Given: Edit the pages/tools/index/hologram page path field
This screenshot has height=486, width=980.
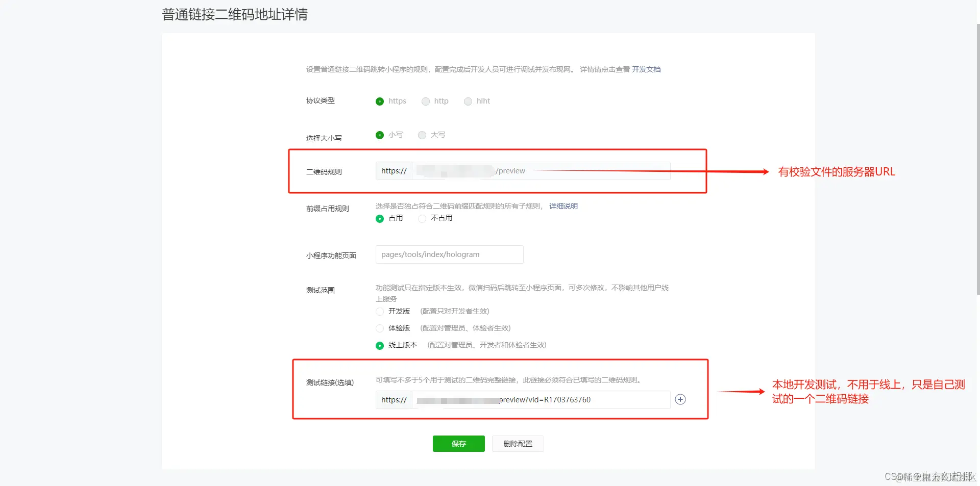Looking at the screenshot, I should point(449,254).
